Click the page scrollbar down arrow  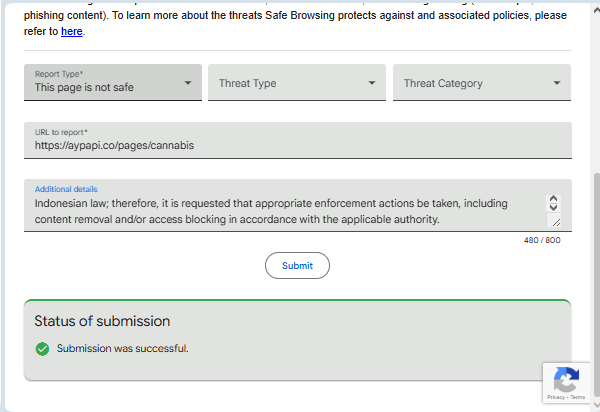pos(593,405)
